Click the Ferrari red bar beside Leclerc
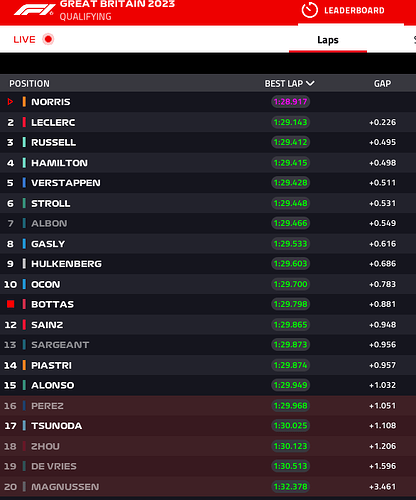The image size is (416, 500). [24, 122]
